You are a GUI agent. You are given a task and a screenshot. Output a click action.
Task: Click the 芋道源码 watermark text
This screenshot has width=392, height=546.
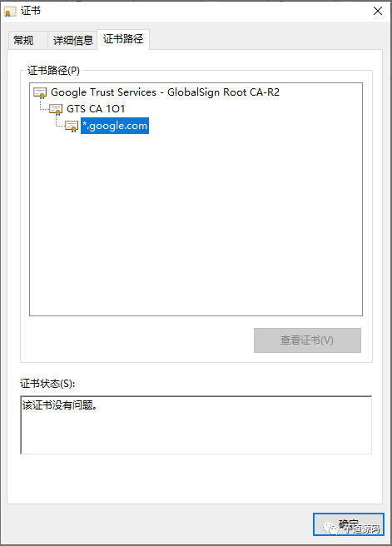[x=361, y=529]
